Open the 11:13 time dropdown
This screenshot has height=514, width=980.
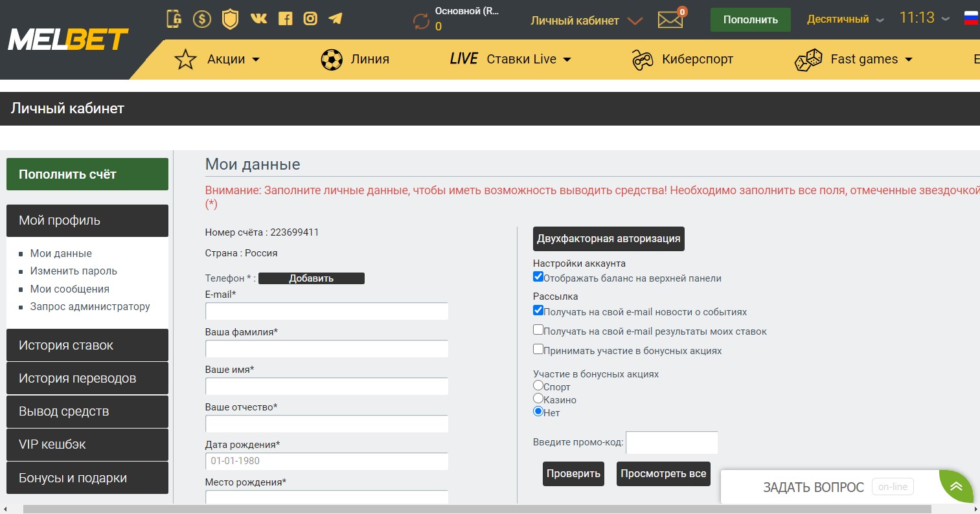pyautogui.click(x=924, y=18)
